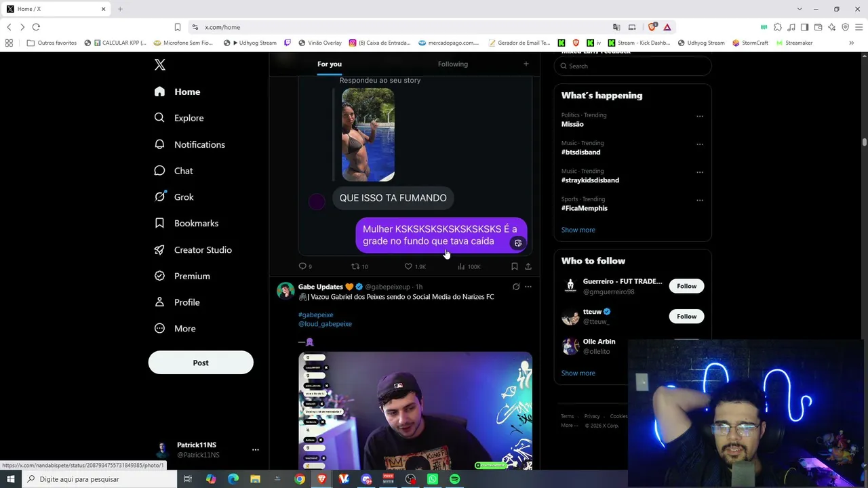Click the Windows Start button
868x488 pixels.
[x=11, y=479]
